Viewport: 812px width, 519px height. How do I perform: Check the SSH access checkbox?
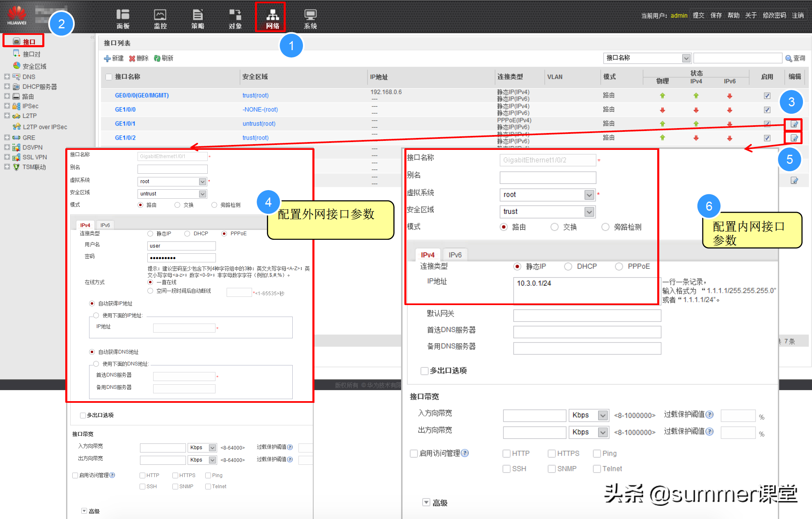506,468
